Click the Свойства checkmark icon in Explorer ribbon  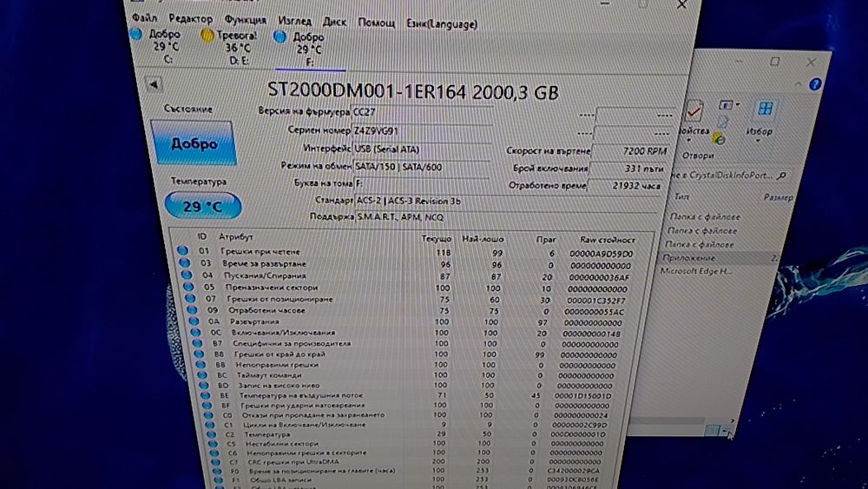pyautogui.click(x=693, y=111)
